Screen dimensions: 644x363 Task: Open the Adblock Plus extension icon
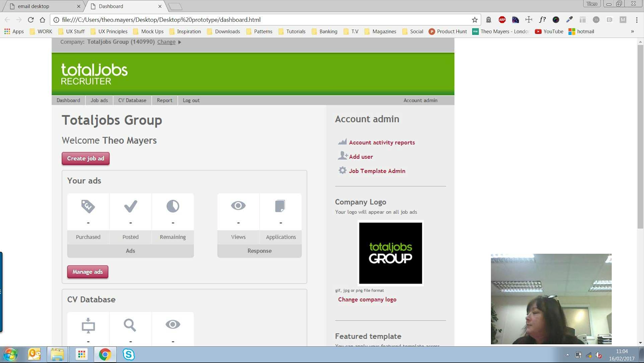pyautogui.click(x=502, y=20)
